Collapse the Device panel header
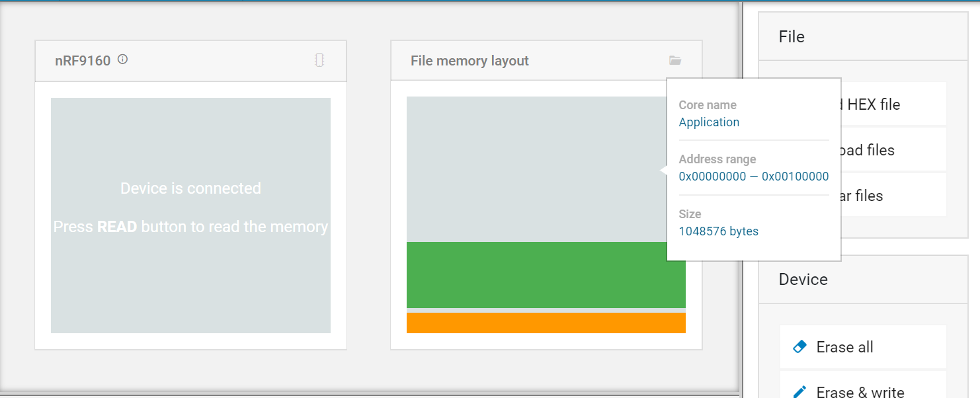 coord(862,280)
